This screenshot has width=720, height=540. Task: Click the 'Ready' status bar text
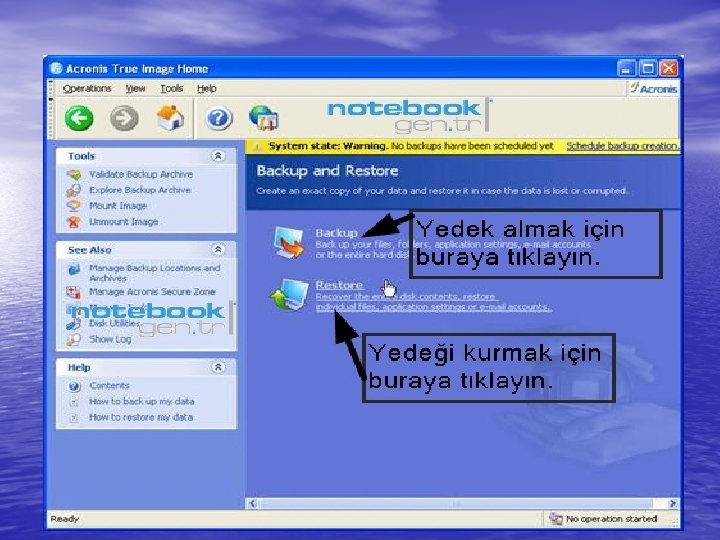(x=65, y=519)
